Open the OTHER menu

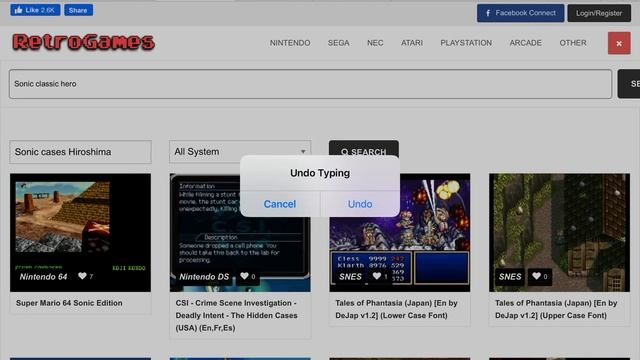(573, 43)
